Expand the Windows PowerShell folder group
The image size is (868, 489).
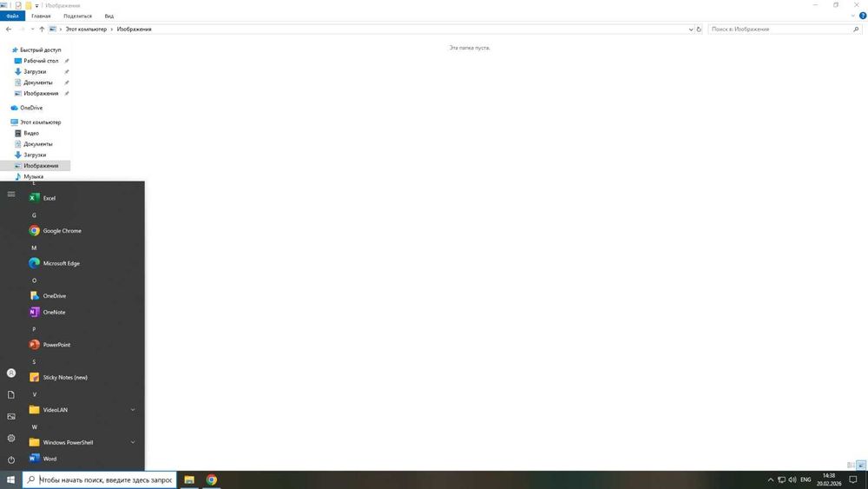click(x=133, y=443)
